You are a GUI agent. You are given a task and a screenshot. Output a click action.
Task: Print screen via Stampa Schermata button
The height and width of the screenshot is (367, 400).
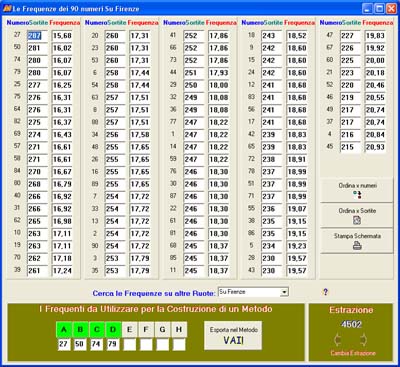pyautogui.click(x=357, y=241)
